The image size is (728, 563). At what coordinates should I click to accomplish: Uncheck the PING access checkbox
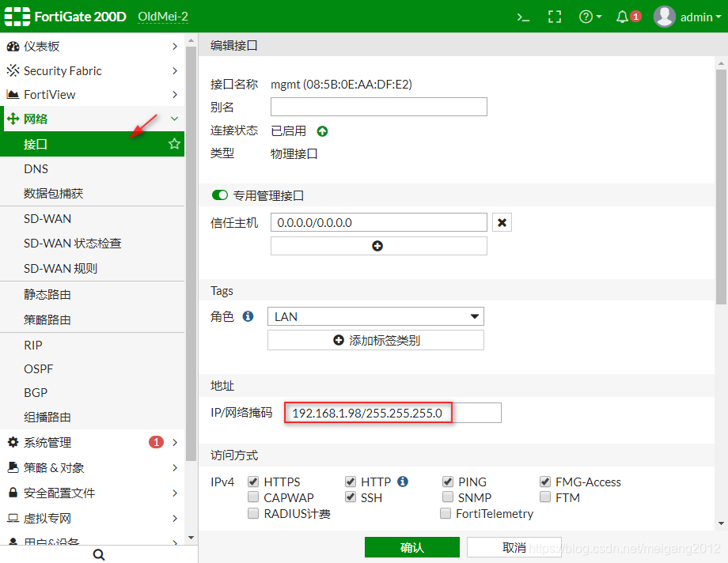448,482
